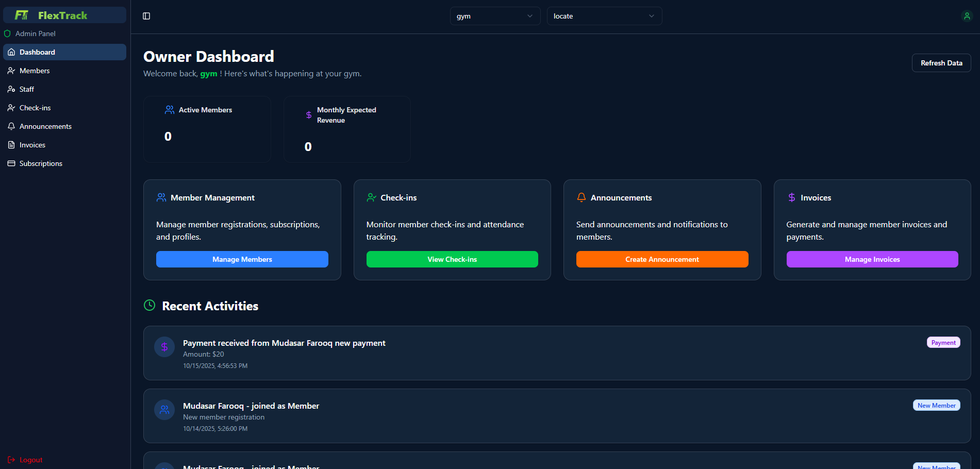
Task: Click the Check-ins person icon in sidebar
Action: 11,107
